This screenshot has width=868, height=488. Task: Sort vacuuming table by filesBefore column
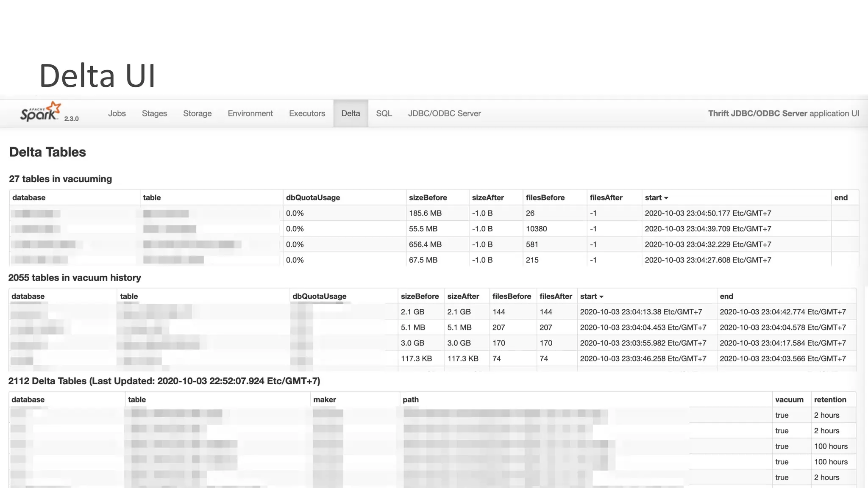tap(545, 198)
